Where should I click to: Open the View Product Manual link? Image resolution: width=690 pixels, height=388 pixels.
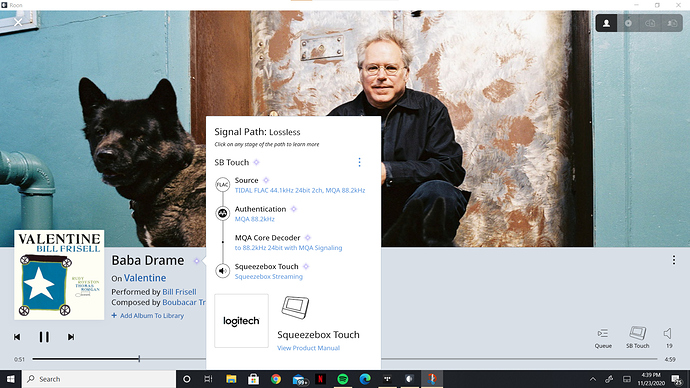[x=308, y=348]
